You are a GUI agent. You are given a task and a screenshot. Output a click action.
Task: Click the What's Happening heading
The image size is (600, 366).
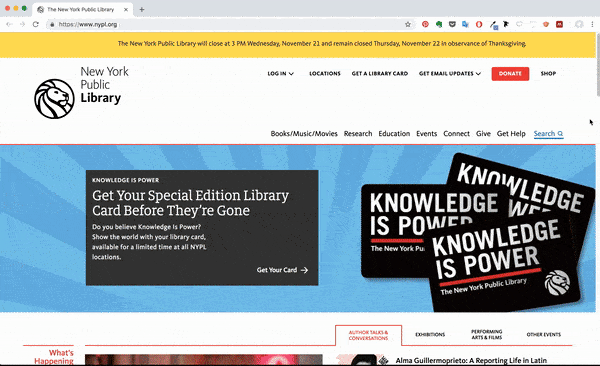pyautogui.click(x=54, y=357)
